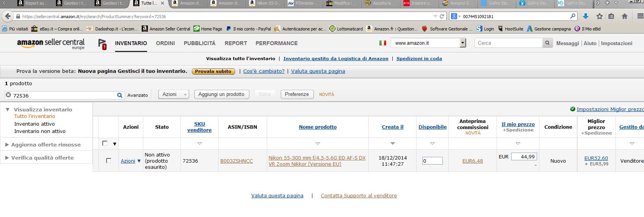Image resolution: width=644 pixels, height=217 pixels.
Task: Open the 'Il Mio eBid' bookmark
Action: (x=588, y=29)
